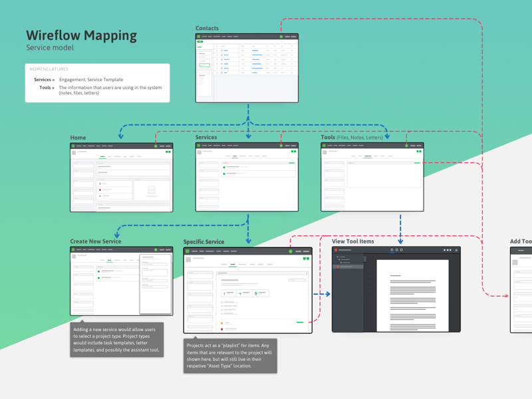This screenshot has width=532, height=399.
Task: Click the green squares at Tools wireframe top-right
Action: (x=419, y=152)
